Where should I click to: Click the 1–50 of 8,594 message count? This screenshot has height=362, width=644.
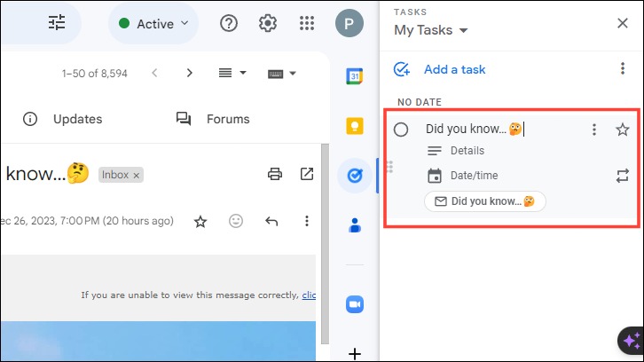94,74
